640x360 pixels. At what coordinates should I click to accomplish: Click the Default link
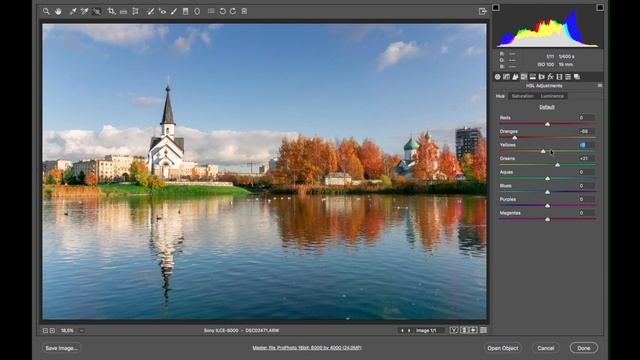coord(547,107)
